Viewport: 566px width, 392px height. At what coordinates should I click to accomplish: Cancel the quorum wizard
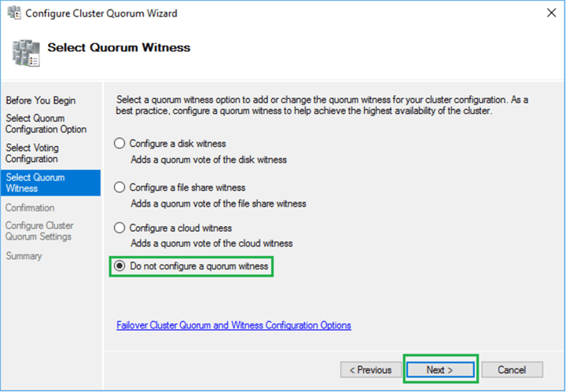(x=512, y=370)
